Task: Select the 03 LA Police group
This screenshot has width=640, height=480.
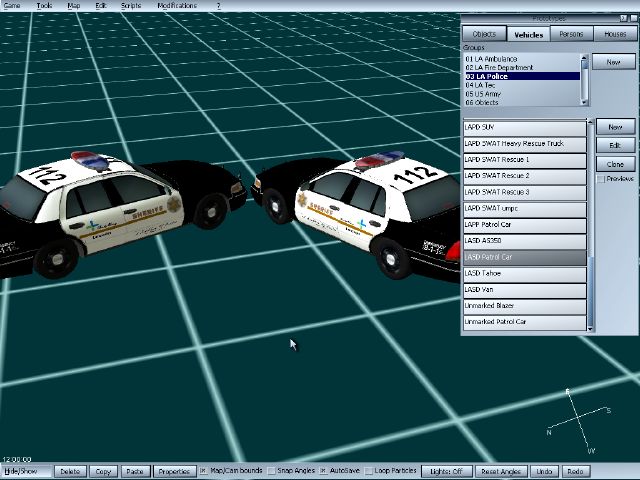Action: click(x=522, y=76)
